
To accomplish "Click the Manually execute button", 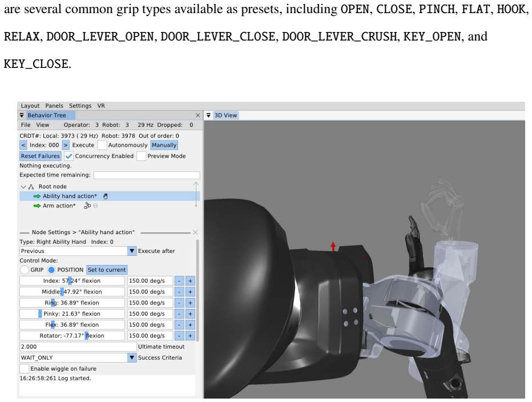I will (x=164, y=145).
